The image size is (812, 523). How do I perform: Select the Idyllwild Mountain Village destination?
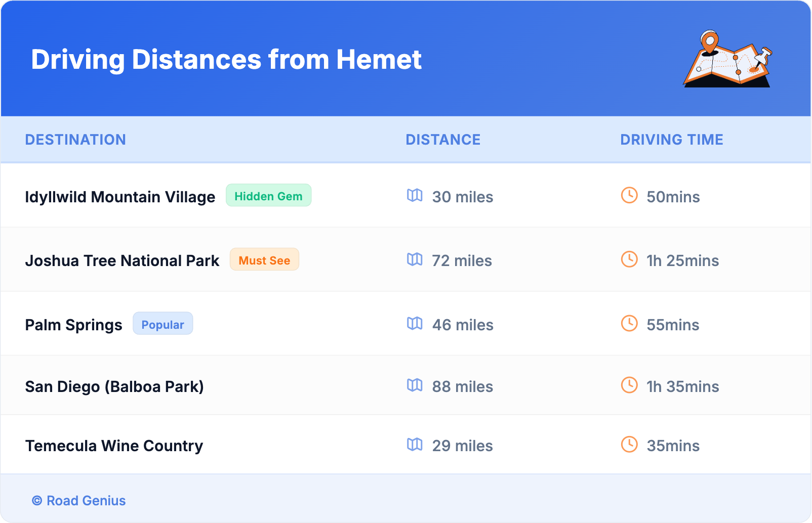click(120, 197)
